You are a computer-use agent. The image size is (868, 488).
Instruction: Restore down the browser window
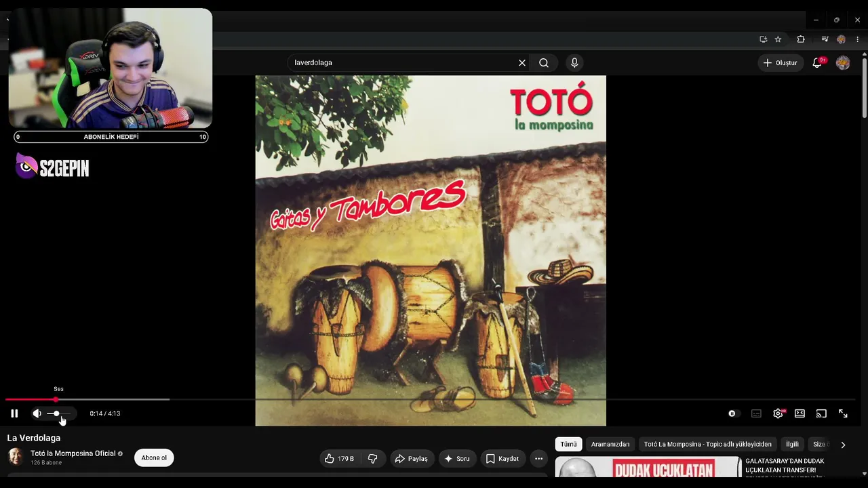coord(837,20)
